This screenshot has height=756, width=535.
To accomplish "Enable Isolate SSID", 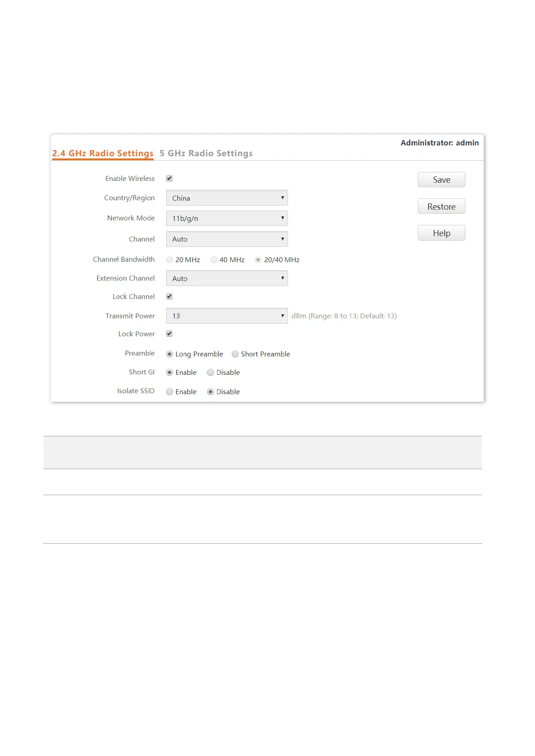I will [169, 392].
